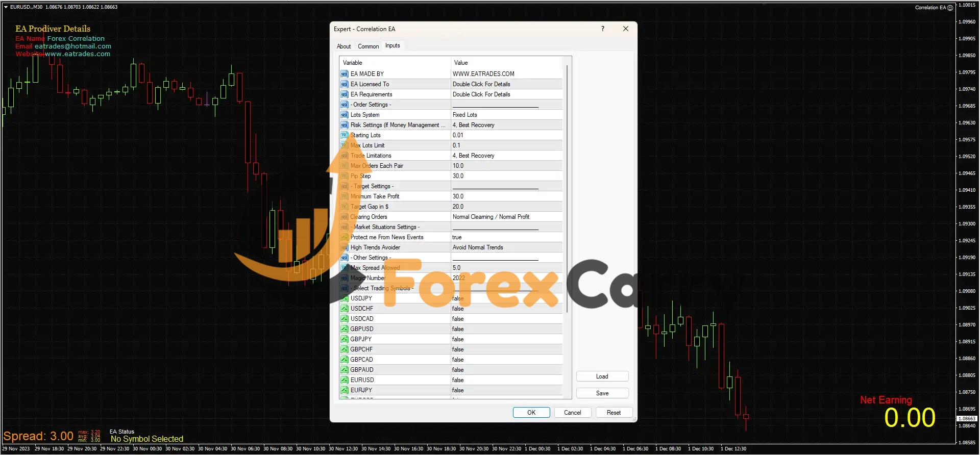The height and width of the screenshot is (455, 980).
Task: Toggle the GBPUSD false value
Action: tap(506, 329)
